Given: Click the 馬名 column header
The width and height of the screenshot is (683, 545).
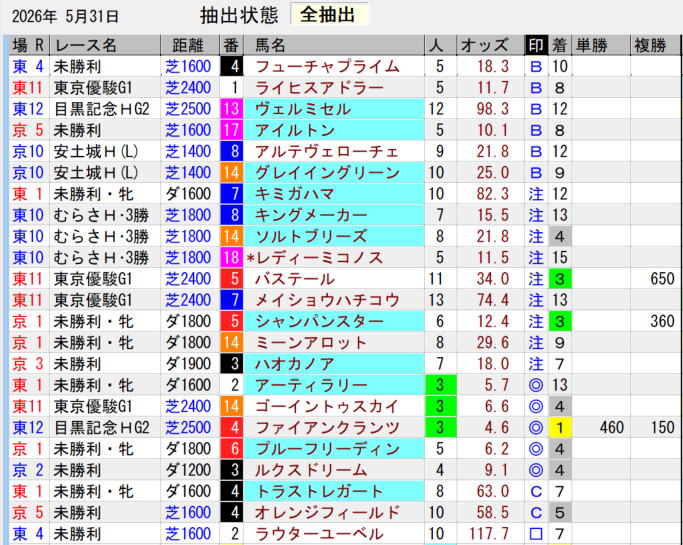Looking at the screenshot, I should tap(334, 45).
